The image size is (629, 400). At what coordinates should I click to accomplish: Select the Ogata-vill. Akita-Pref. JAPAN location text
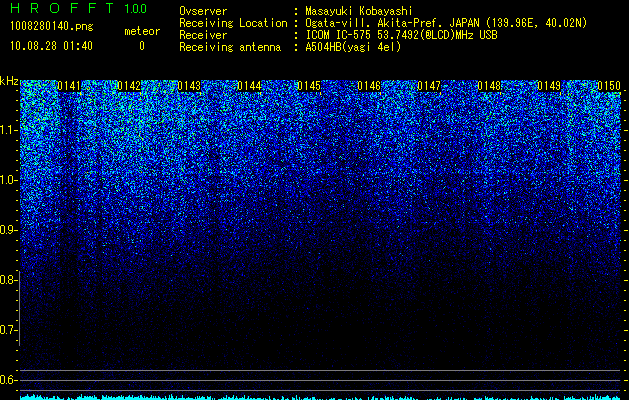(446, 23)
